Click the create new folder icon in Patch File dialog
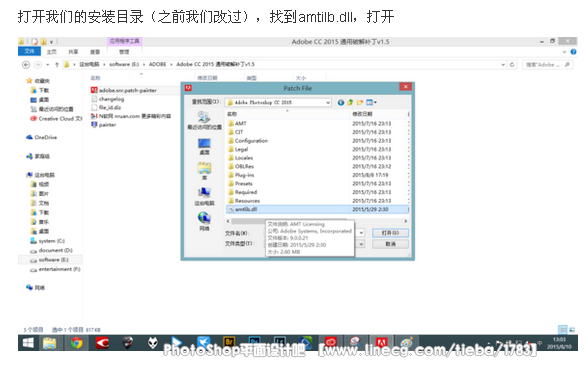This screenshot has height=367, width=587. click(x=360, y=102)
